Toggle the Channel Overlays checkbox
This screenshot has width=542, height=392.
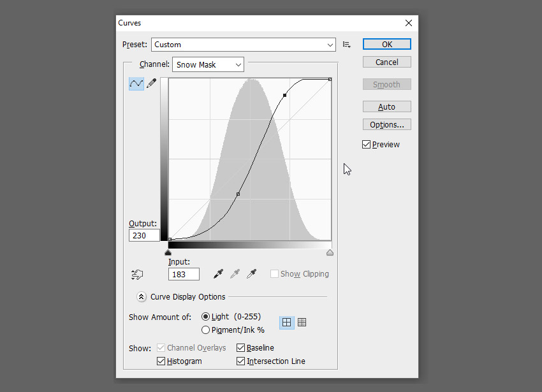click(161, 348)
